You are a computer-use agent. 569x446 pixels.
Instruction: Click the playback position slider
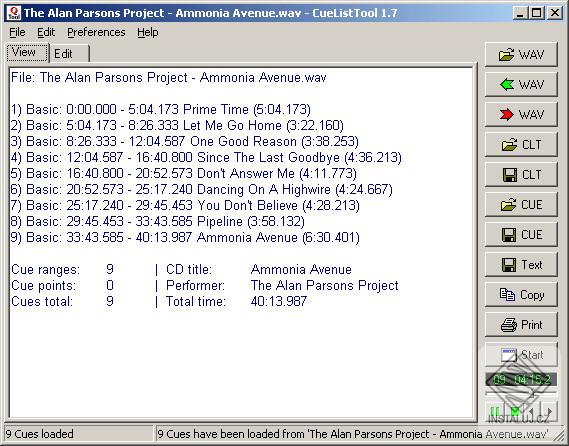(x=521, y=393)
